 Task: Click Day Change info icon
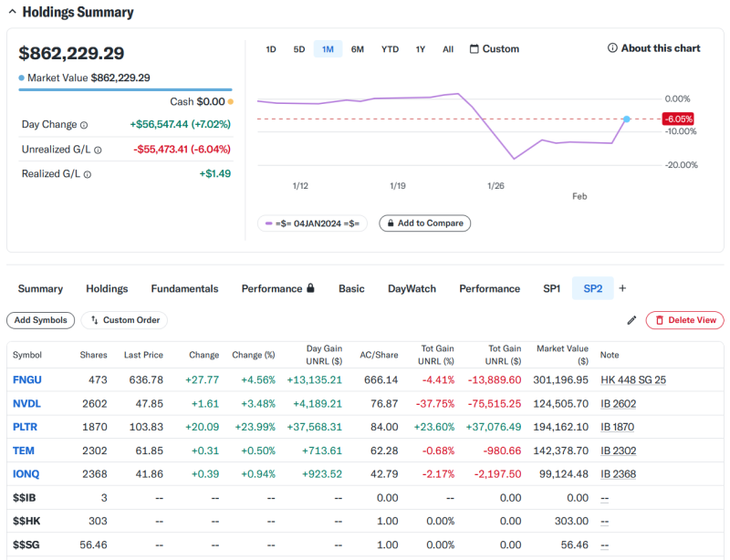pos(84,125)
